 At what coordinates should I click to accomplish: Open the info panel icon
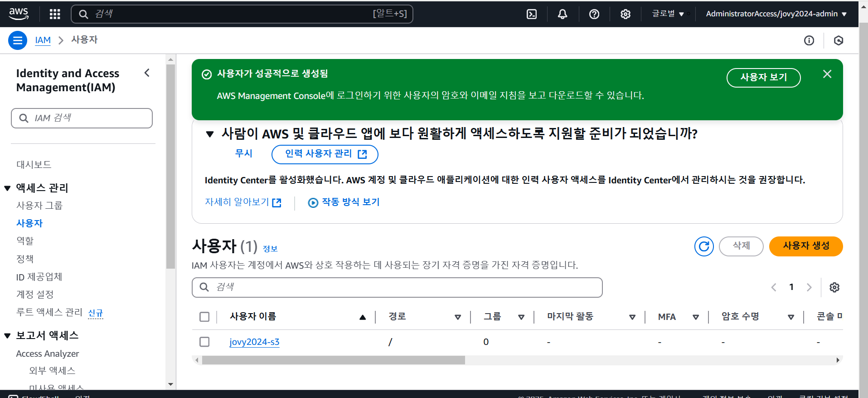[x=809, y=40]
